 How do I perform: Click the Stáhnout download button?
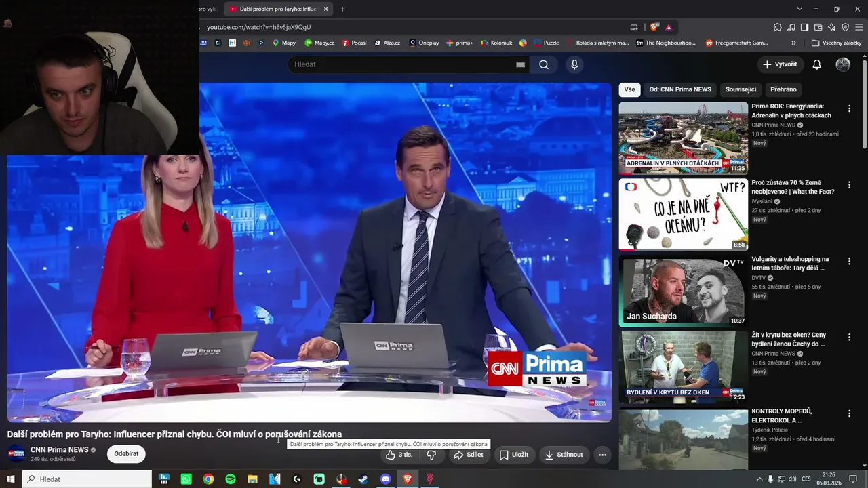pyautogui.click(x=564, y=455)
